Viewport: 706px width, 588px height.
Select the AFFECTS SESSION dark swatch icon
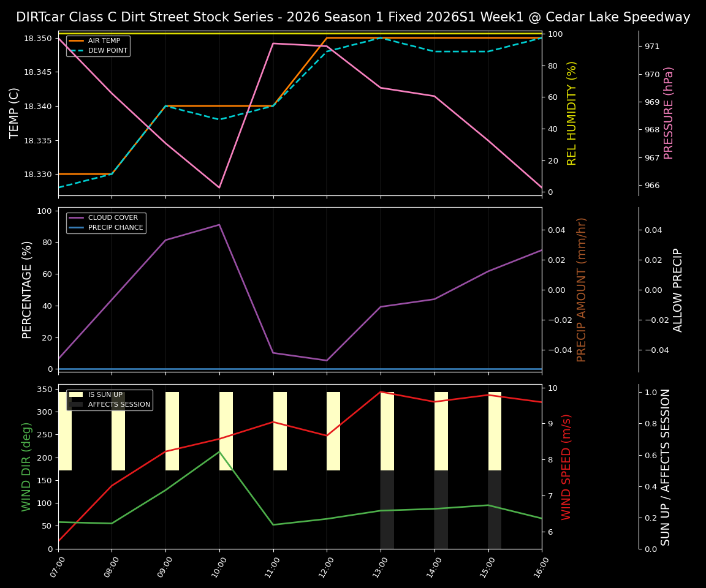[x=76, y=404]
